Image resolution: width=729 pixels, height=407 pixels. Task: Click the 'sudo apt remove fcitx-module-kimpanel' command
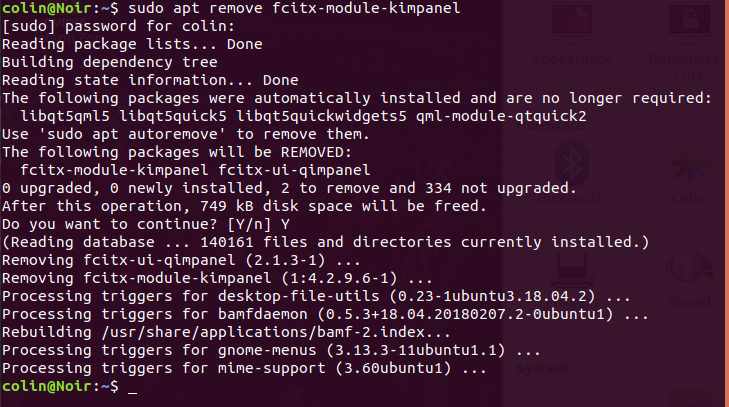pos(294,8)
